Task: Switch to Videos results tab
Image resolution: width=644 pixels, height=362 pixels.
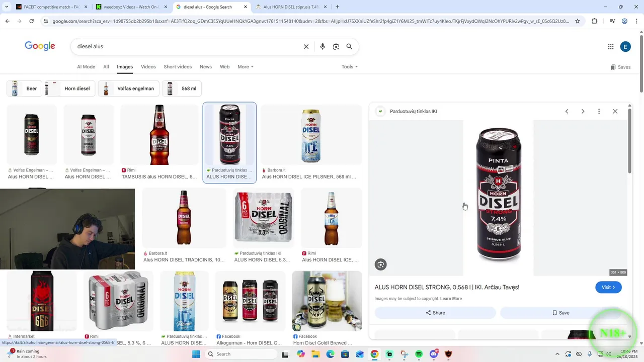Action: [148, 67]
